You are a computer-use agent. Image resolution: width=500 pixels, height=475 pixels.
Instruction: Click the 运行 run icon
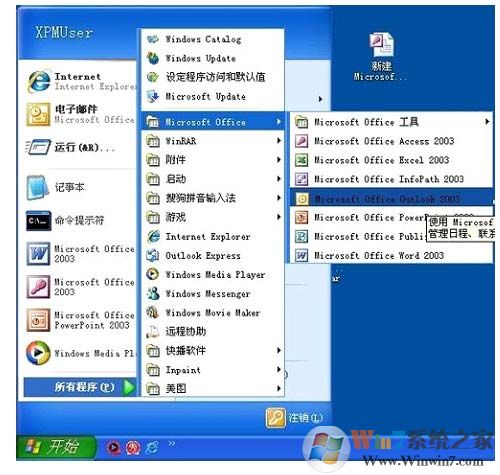point(38,147)
